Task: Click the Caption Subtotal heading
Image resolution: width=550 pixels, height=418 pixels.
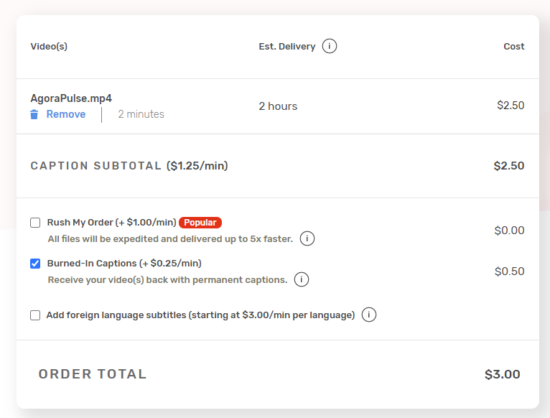Action: (129, 166)
